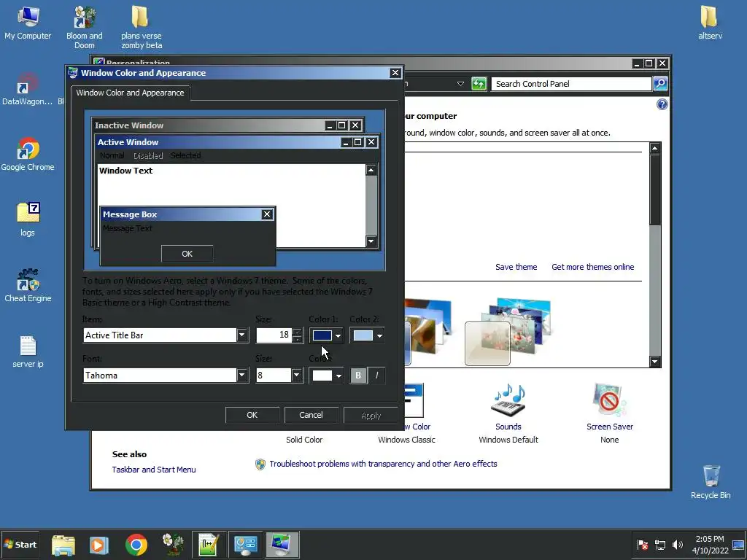The width and height of the screenshot is (747, 560).
Task: Click Apply button in dialog
Action: click(x=371, y=415)
